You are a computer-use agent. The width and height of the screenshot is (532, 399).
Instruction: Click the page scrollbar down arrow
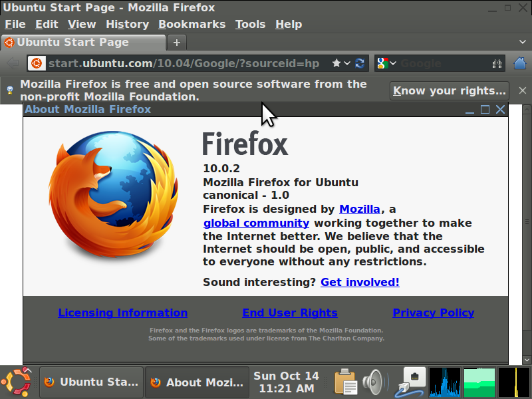coord(527,359)
